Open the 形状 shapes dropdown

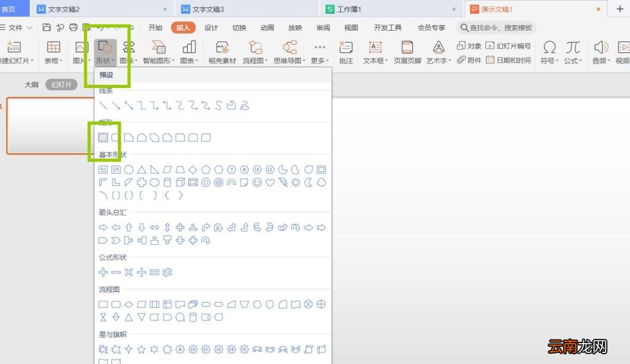pos(106,52)
